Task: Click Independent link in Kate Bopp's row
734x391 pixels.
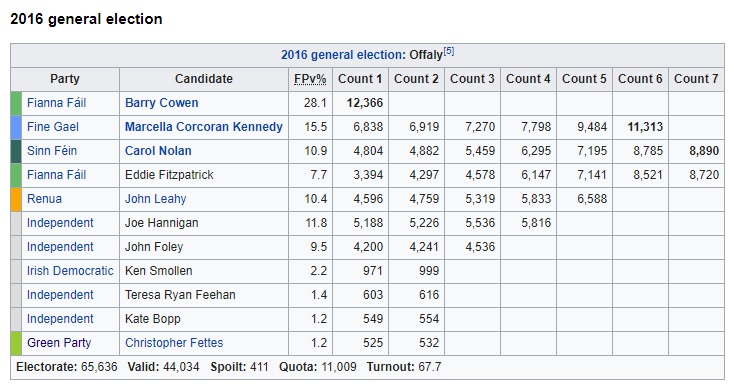Action: [60, 318]
